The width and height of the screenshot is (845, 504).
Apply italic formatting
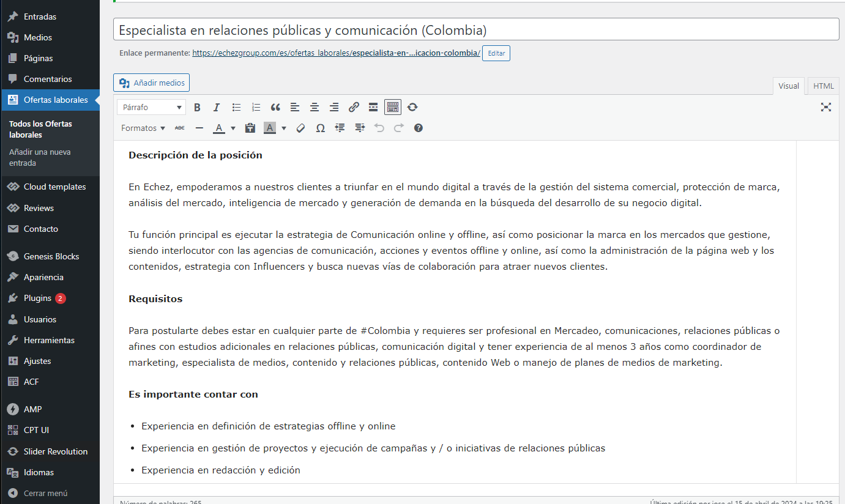[217, 107]
